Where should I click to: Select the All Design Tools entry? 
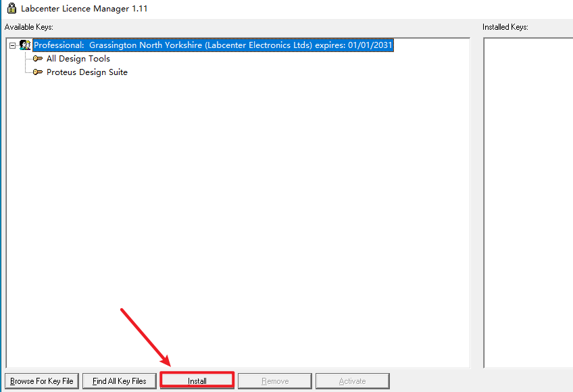click(x=78, y=59)
